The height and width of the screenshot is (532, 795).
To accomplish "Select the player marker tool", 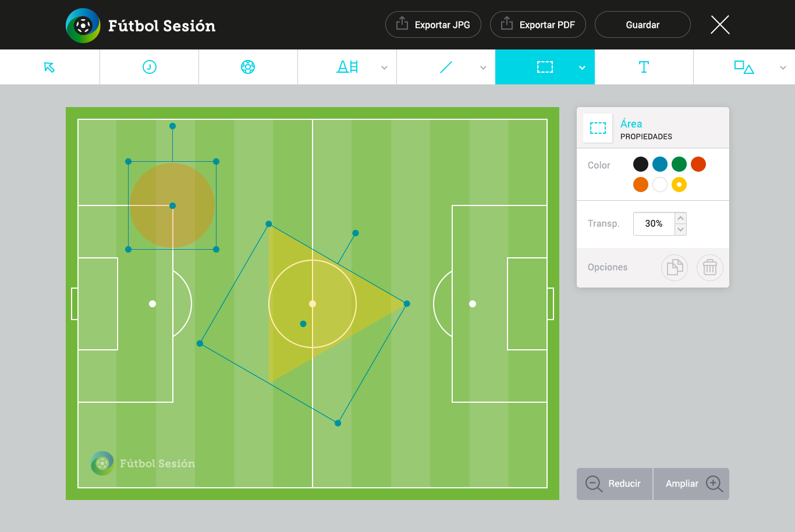I will click(150, 67).
